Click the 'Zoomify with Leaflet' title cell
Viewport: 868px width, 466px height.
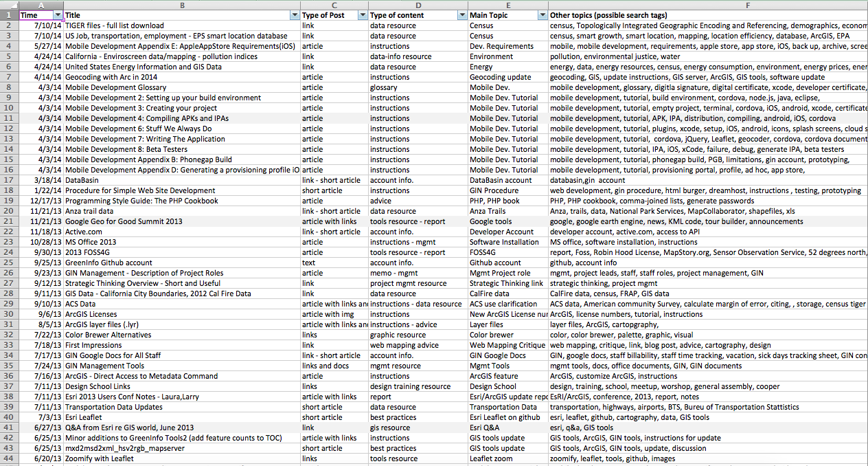(182, 458)
